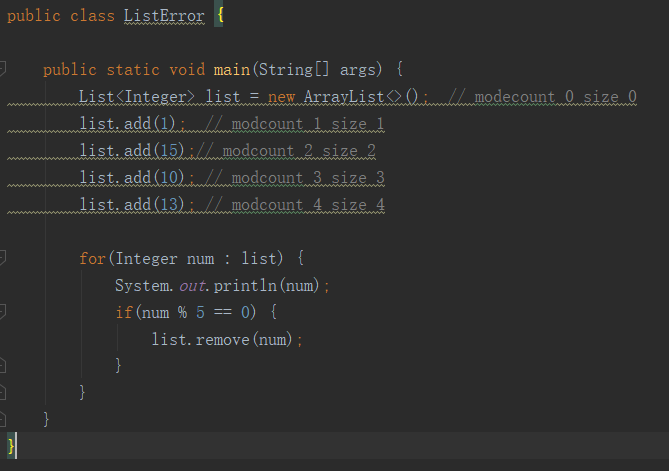The width and height of the screenshot is (669, 471).
Task: Collapse the if block fold marker
Action: click(x=2, y=312)
